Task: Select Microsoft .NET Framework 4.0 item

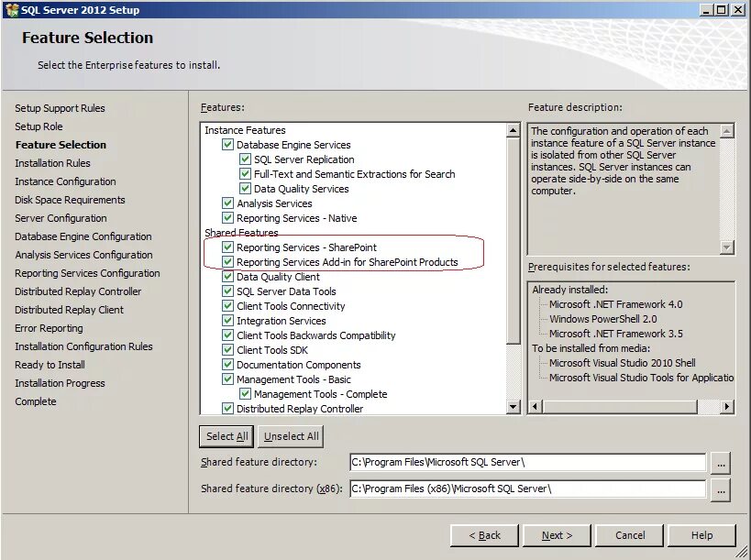Action: point(615,304)
